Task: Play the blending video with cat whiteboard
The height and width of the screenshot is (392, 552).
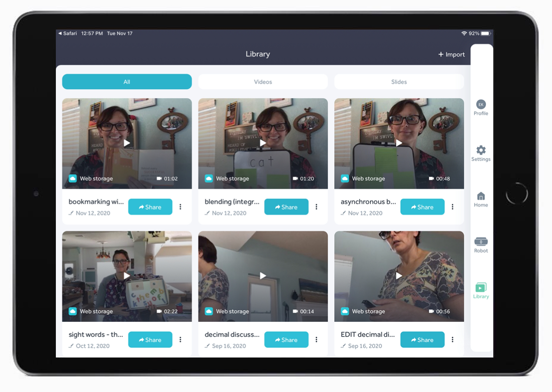Action: (x=263, y=143)
